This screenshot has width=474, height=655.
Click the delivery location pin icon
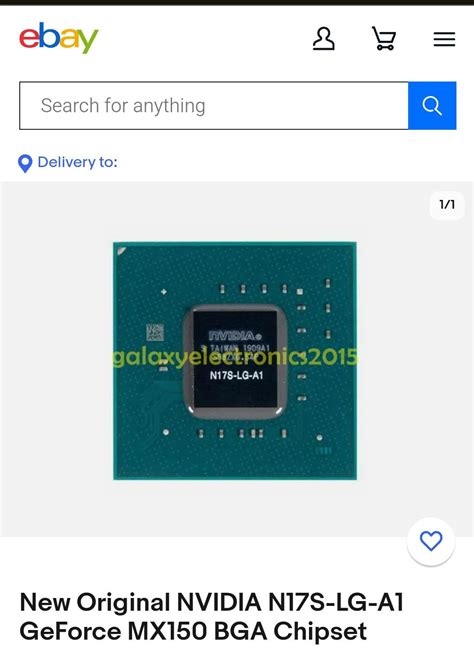[x=25, y=163]
